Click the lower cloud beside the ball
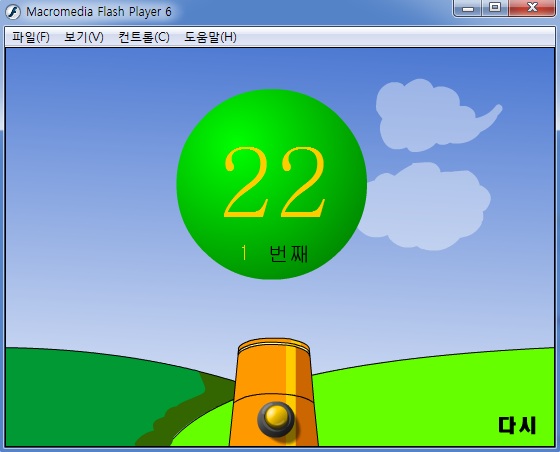The width and height of the screenshot is (560, 452). pyautogui.click(x=425, y=206)
